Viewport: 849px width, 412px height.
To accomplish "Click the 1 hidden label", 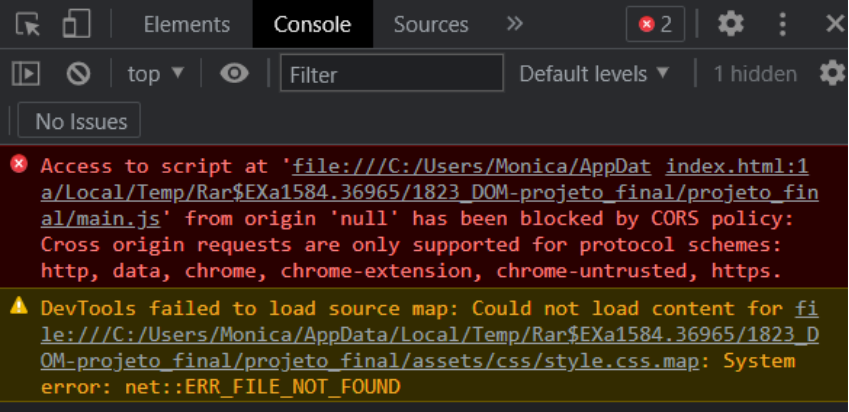I will (755, 74).
